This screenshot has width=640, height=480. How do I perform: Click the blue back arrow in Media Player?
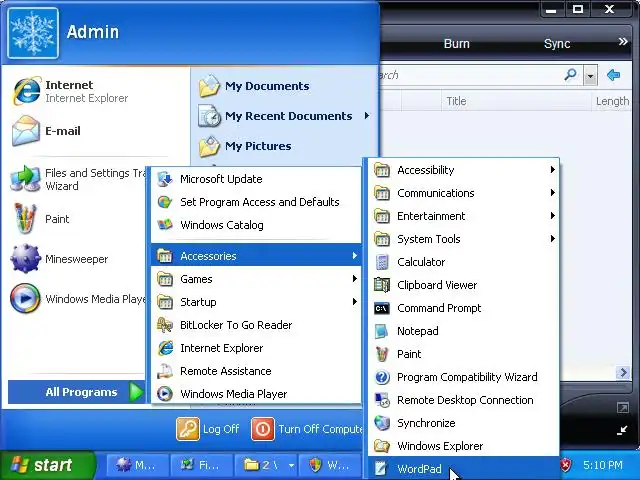pyautogui.click(x=613, y=75)
